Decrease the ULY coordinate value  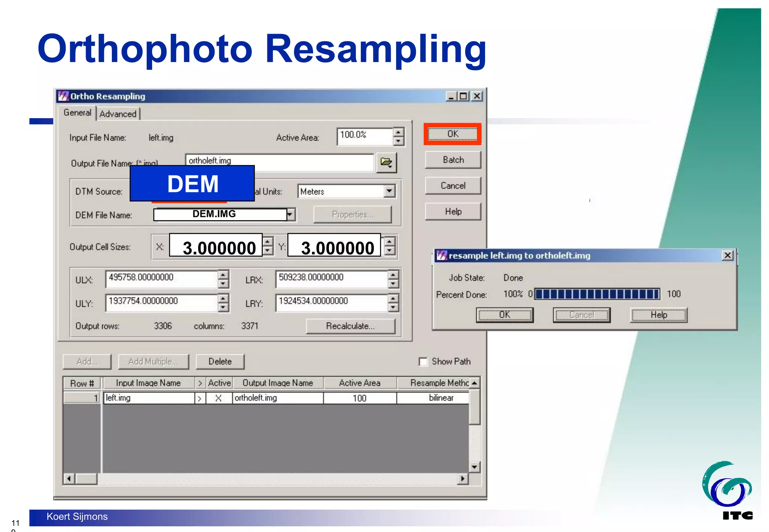(223, 308)
